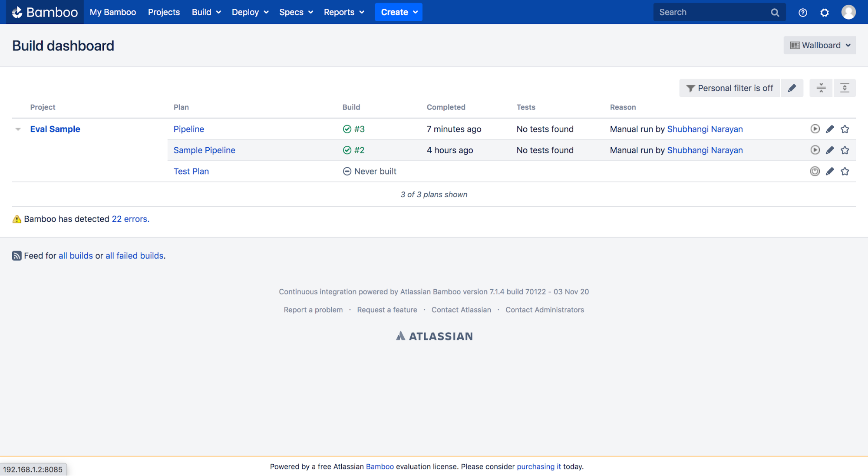868x476 pixels.
Task: Open the Build dropdown menu
Action: click(206, 12)
